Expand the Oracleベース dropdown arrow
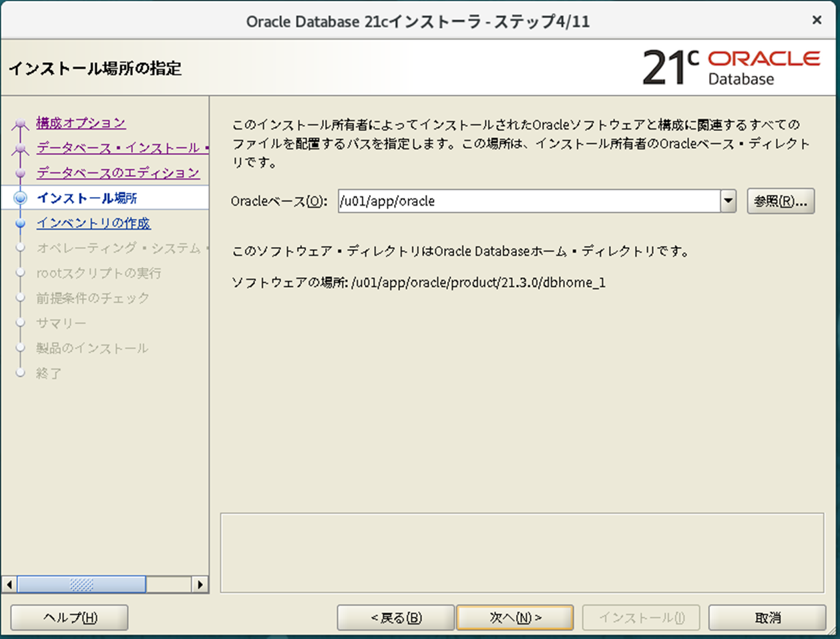 [x=728, y=201]
